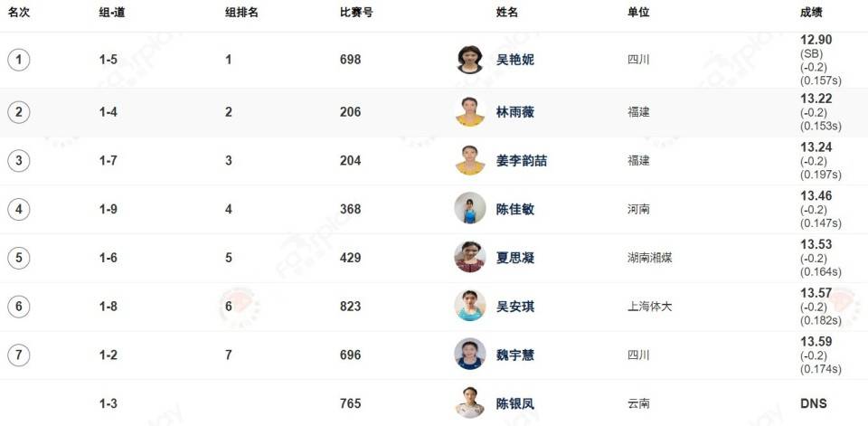Screen dimensions: 868x426
Task: Click the 比赛号 column header
Action: tap(356, 14)
